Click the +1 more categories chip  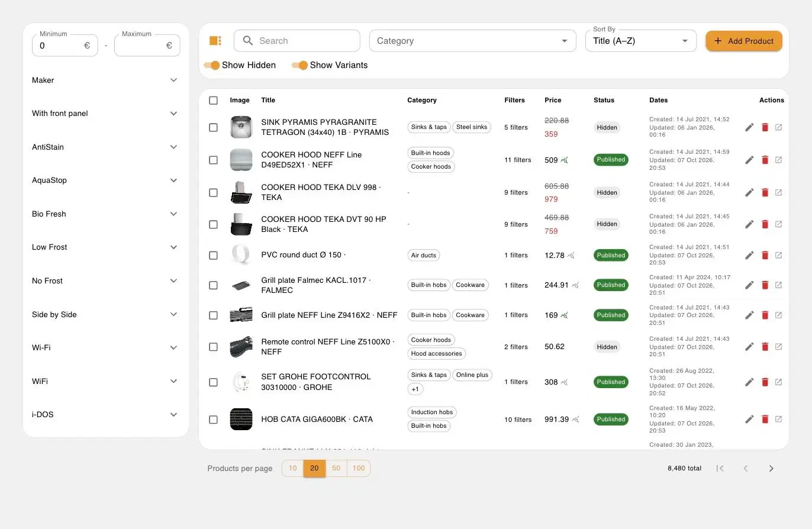click(x=415, y=389)
